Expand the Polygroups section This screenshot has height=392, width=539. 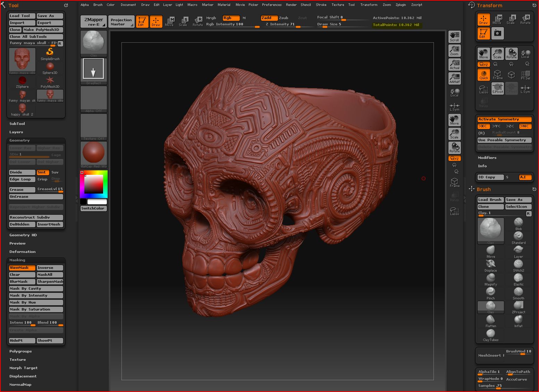pyautogui.click(x=20, y=351)
